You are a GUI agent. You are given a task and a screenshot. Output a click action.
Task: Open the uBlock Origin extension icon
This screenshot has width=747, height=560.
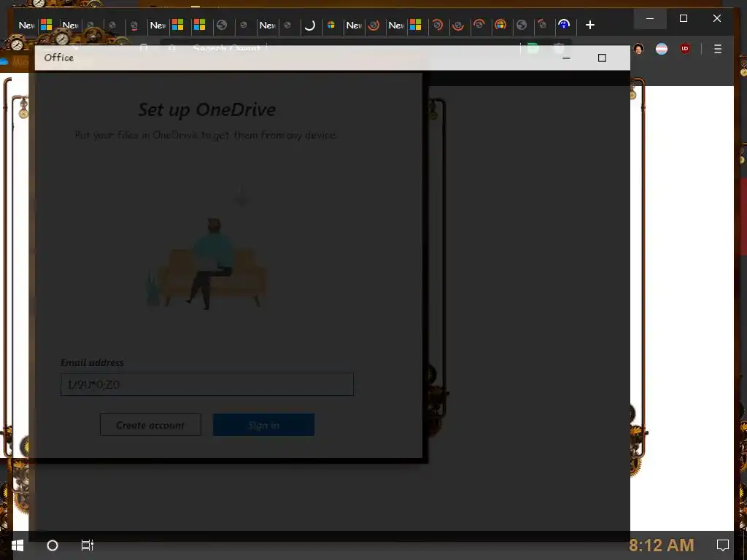click(x=685, y=49)
